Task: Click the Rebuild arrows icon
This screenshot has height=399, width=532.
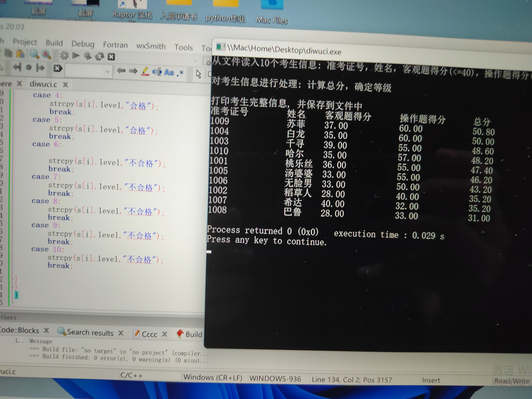Action: (x=99, y=56)
